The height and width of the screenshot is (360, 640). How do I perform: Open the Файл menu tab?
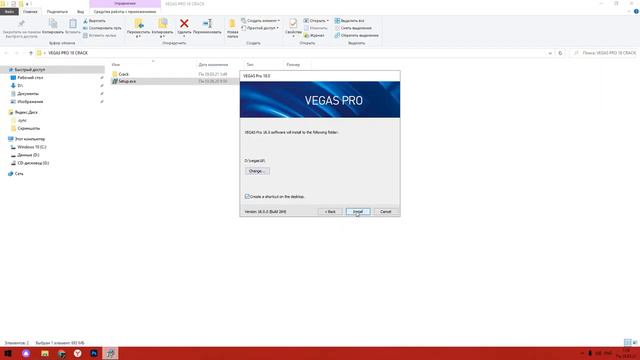pyautogui.click(x=9, y=11)
